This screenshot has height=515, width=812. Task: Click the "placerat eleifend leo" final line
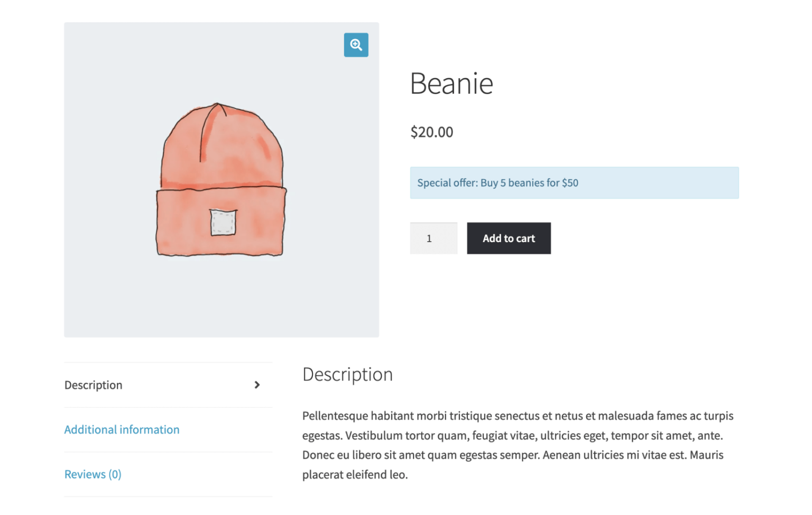point(355,475)
